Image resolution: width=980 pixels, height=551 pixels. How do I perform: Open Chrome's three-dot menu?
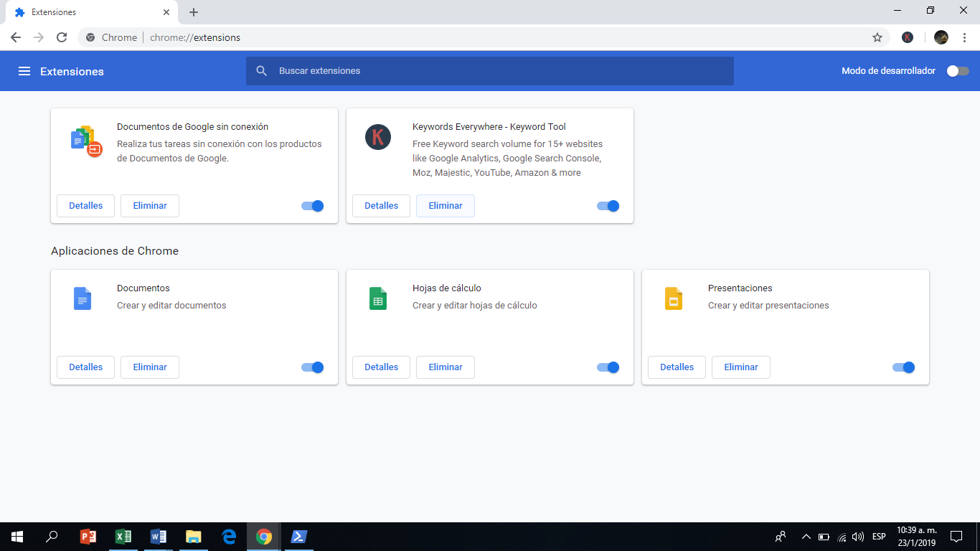(964, 37)
